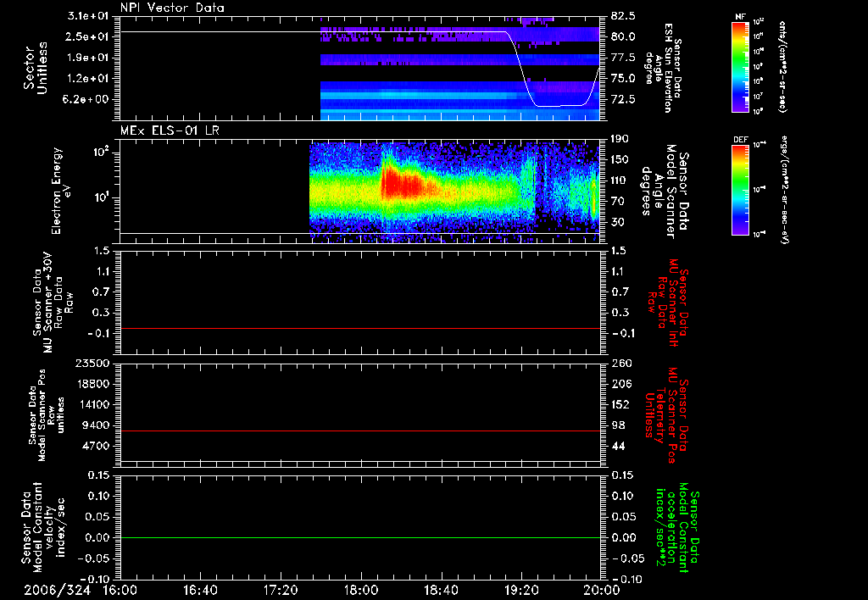Click the 1.9e+01 sector tick label

click(88, 58)
